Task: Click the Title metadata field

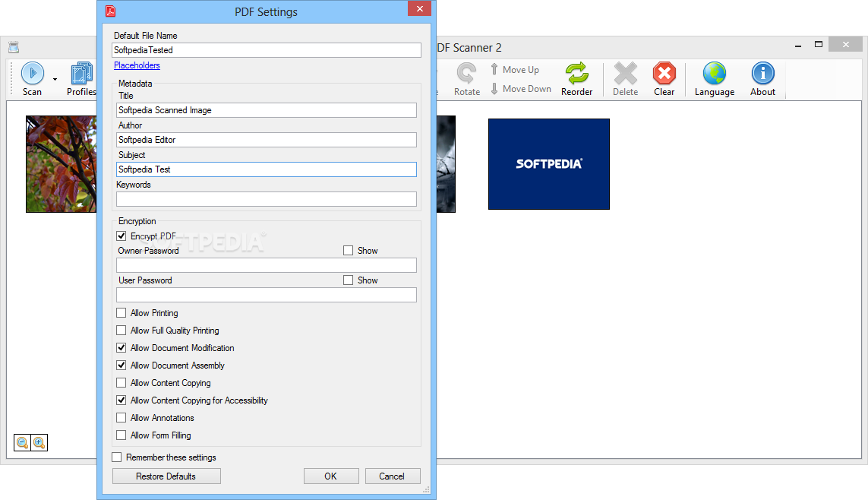Action: (267, 110)
